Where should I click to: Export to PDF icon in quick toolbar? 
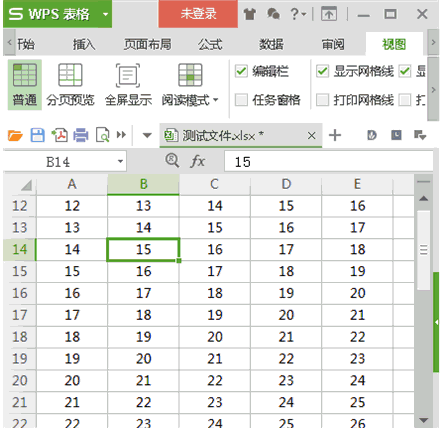click(59, 135)
